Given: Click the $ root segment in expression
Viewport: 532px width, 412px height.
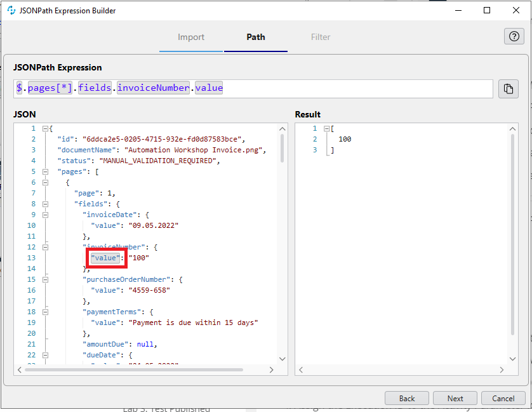Looking at the screenshot, I should pos(19,88).
